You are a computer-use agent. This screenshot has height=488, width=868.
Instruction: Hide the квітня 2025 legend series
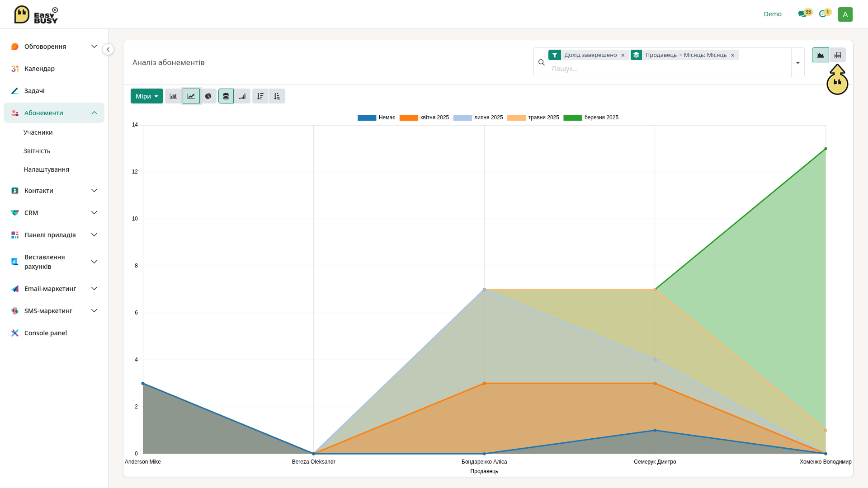(425, 117)
